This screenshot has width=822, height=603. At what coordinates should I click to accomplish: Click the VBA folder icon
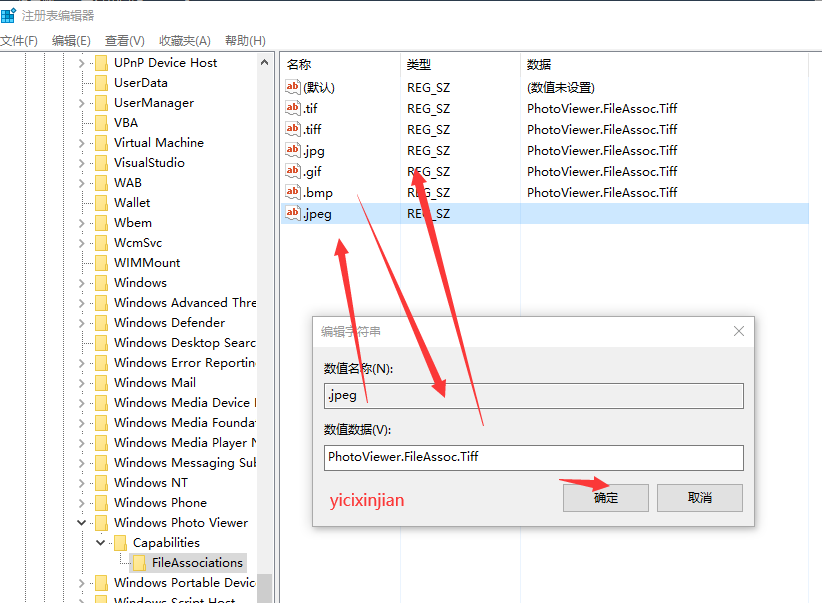[102, 123]
